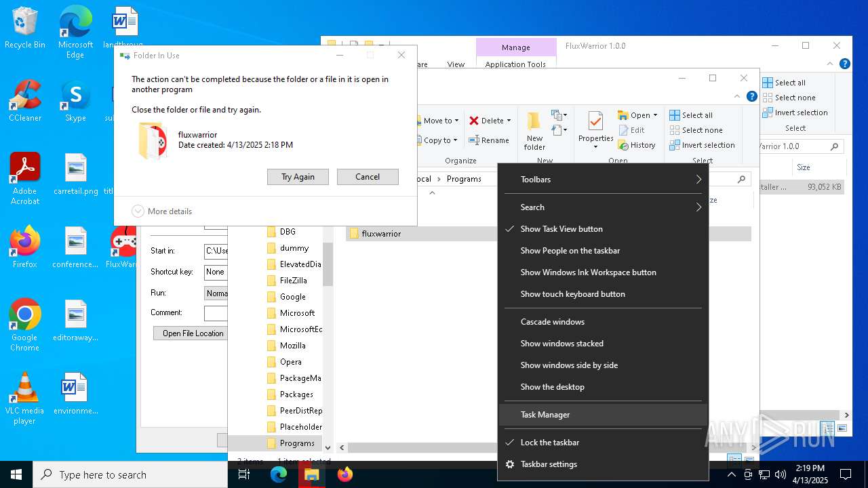Open Taskbar settings
This screenshot has width=868, height=488.
[x=603, y=464]
